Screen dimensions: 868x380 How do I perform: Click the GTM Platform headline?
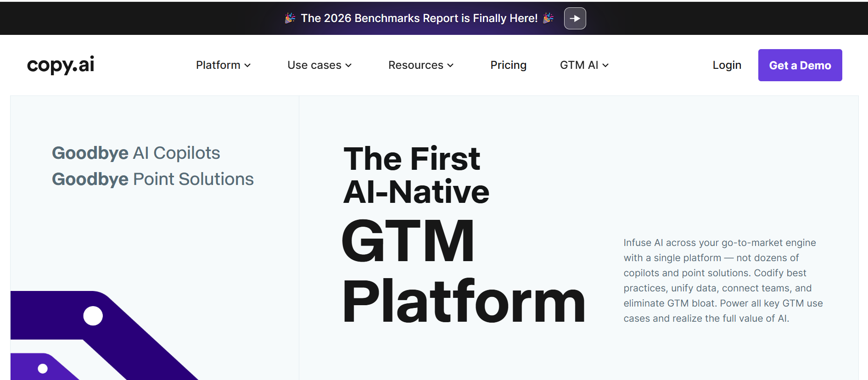[463, 271]
